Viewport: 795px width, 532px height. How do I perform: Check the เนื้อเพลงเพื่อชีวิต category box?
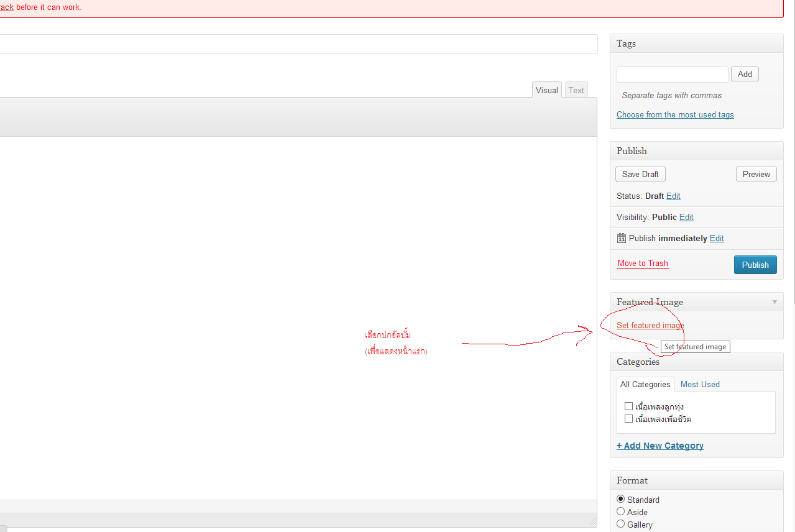pos(628,419)
